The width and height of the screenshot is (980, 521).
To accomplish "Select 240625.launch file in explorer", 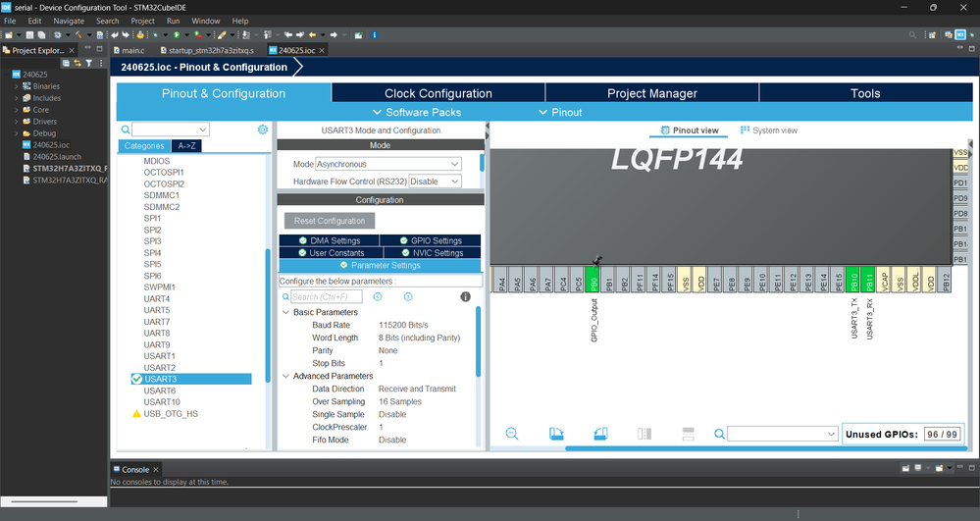I will click(x=57, y=156).
